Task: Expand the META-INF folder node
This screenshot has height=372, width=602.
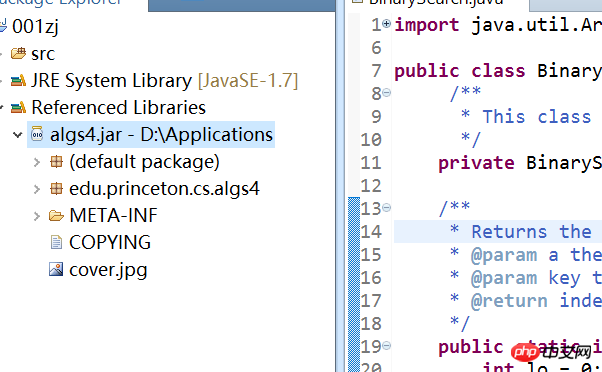Action: coord(37,216)
